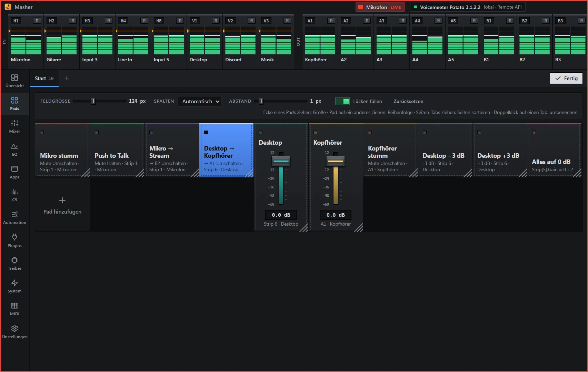Click the Kopfhörer pad fader knob
Screen dimensions: 588x372
click(336, 161)
